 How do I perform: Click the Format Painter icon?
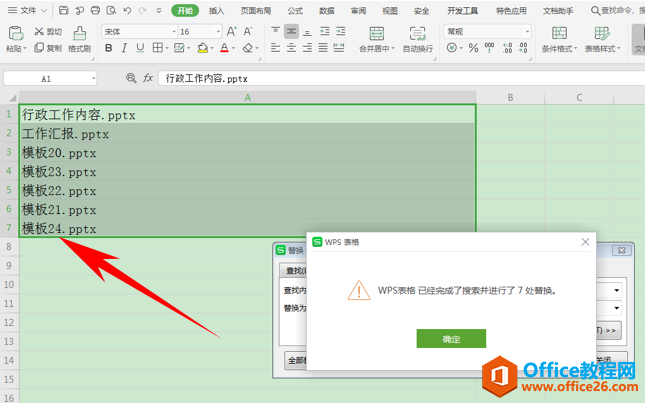(79, 39)
